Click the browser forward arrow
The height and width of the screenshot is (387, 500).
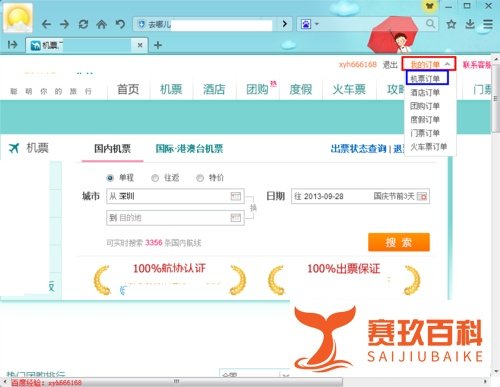(x=64, y=24)
